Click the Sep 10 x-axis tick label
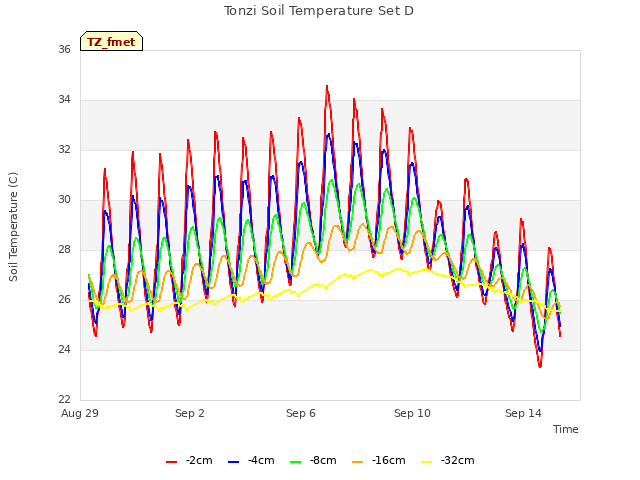This screenshot has width=640, height=480. (x=412, y=413)
